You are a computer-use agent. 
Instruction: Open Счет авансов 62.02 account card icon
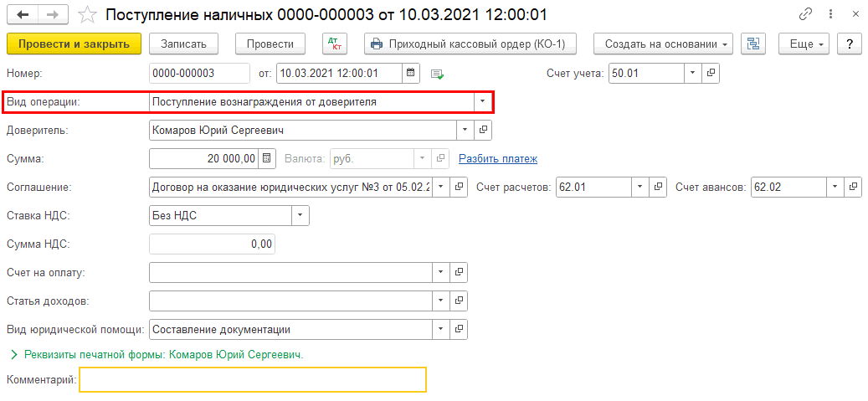(852, 187)
